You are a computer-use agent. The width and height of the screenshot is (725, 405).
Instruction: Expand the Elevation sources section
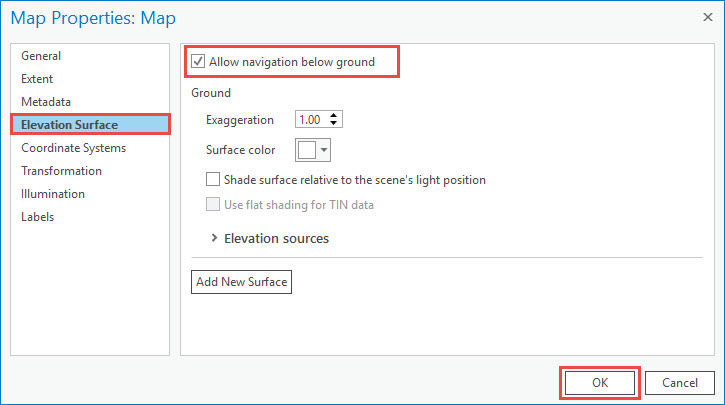[215, 239]
